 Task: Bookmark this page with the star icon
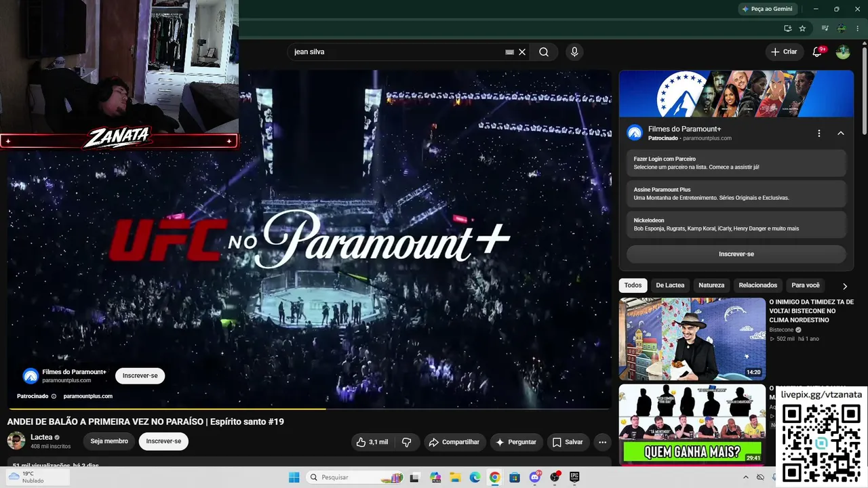802,28
